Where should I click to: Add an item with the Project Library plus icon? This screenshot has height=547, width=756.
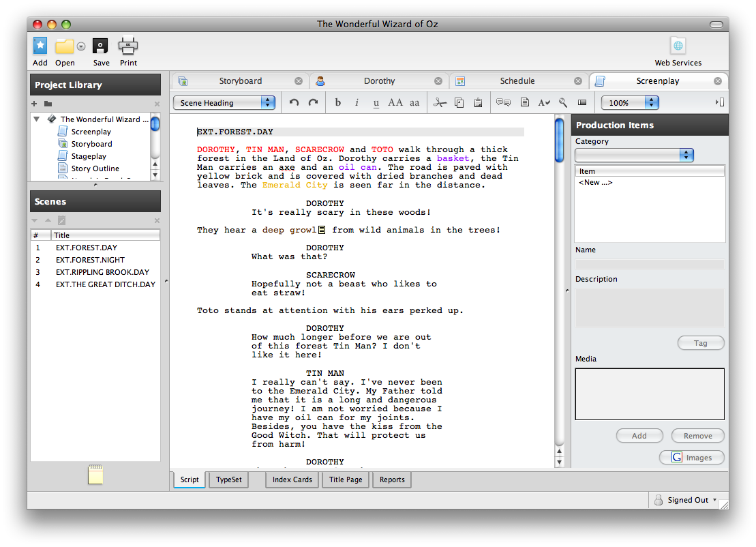click(x=34, y=104)
